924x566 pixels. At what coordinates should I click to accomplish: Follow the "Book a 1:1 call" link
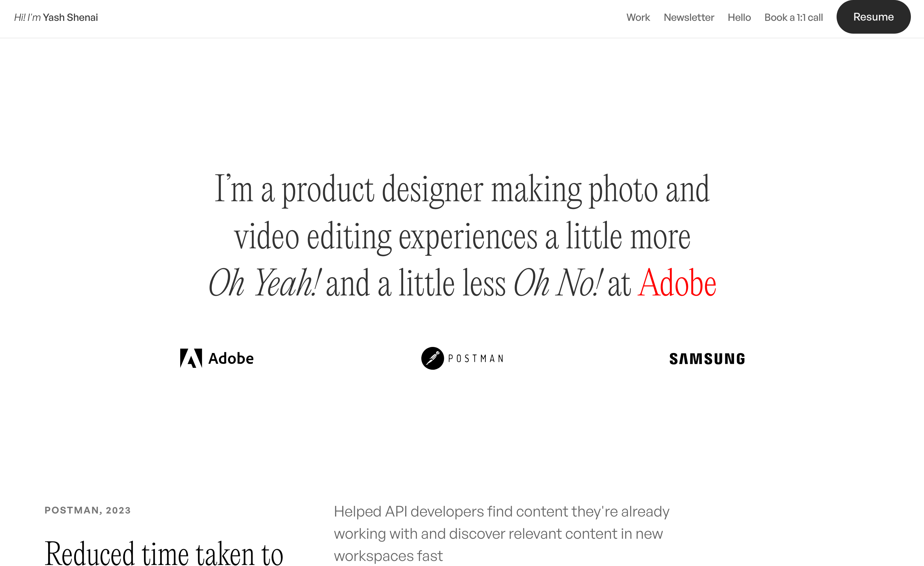(x=794, y=17)
